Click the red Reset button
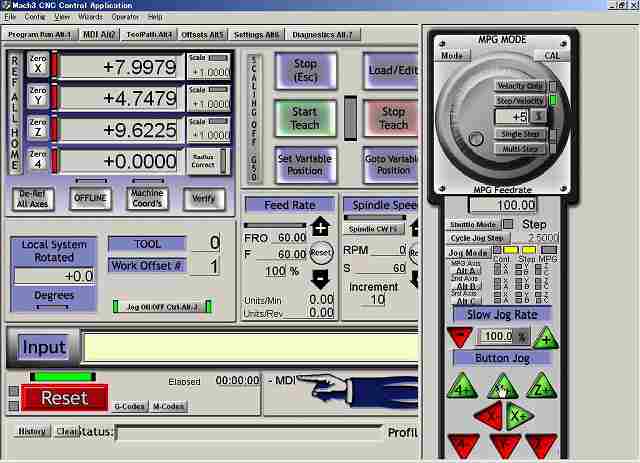 pos(64,398)
